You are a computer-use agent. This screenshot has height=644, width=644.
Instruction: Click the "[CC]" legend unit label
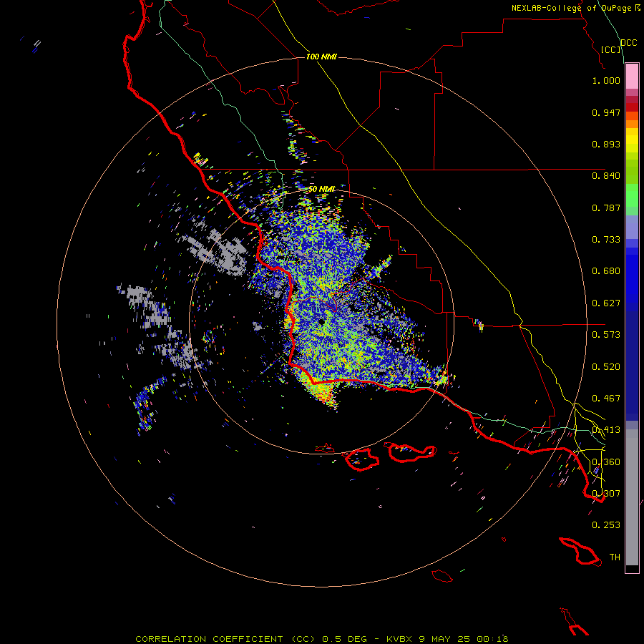pos(611,49)
